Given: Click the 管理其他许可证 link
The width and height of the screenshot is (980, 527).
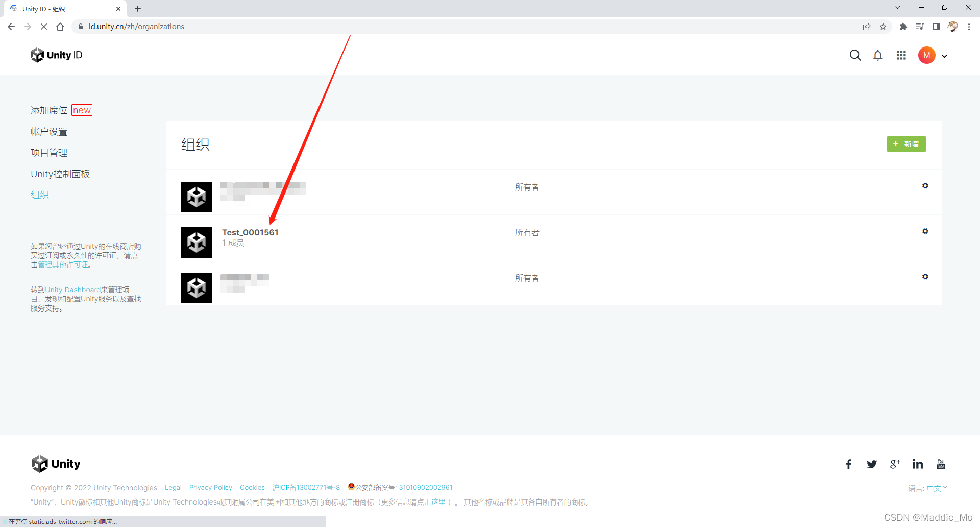Looking at the screenshot, I should coord(63,265).
